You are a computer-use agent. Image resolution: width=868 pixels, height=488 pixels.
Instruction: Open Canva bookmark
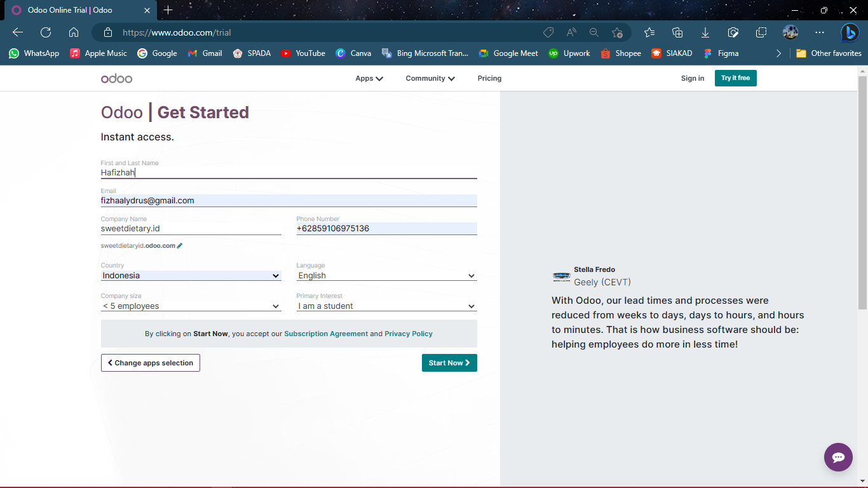point(353,53)
